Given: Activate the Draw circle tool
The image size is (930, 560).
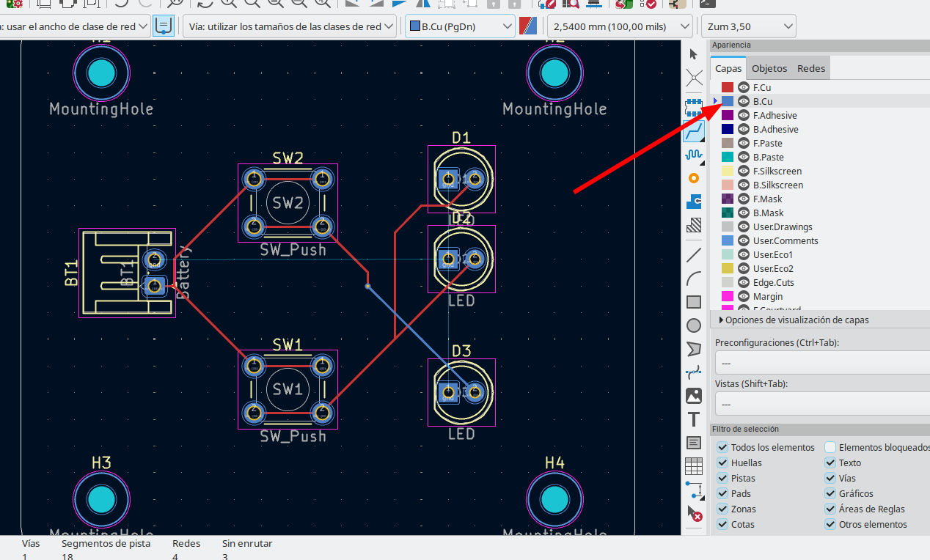Looking at the screenshot, I should tap(694, 325).
